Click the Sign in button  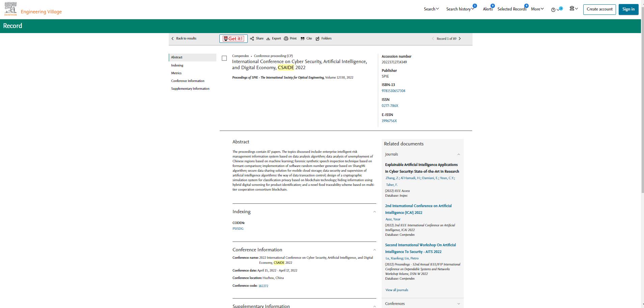click(x=628, y=9)
